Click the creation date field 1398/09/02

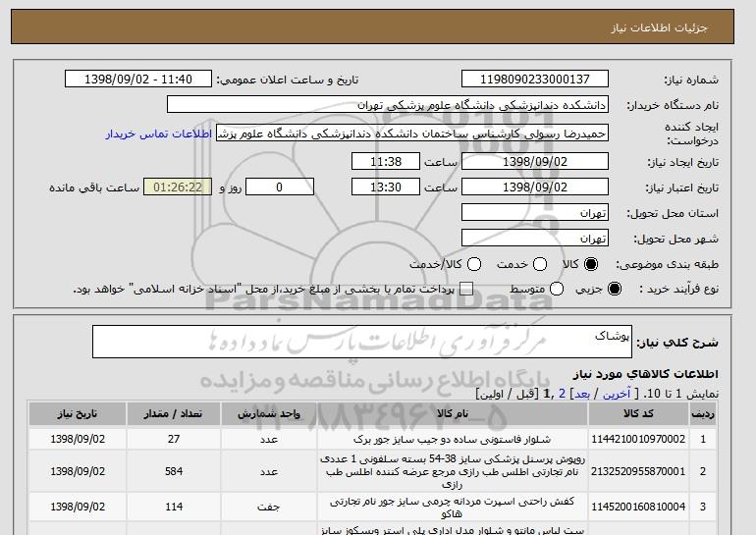(535, 161)
